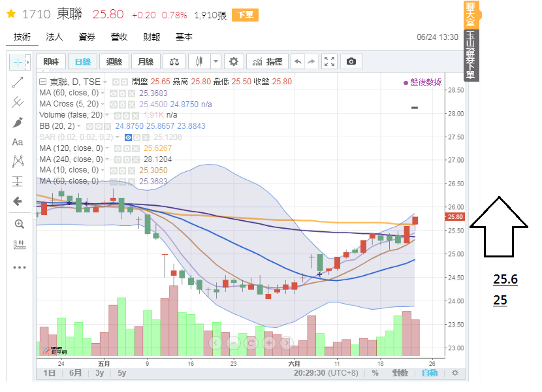Viewport: 542px width, 392px height.
Task: Collapse the 東聯 legend panel
Action: [43, 82]
